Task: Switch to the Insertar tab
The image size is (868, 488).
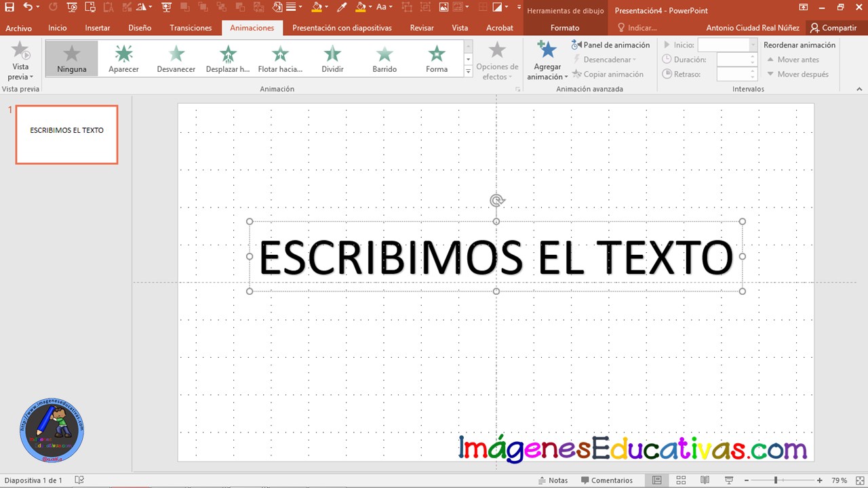Action: click(98, 28)
